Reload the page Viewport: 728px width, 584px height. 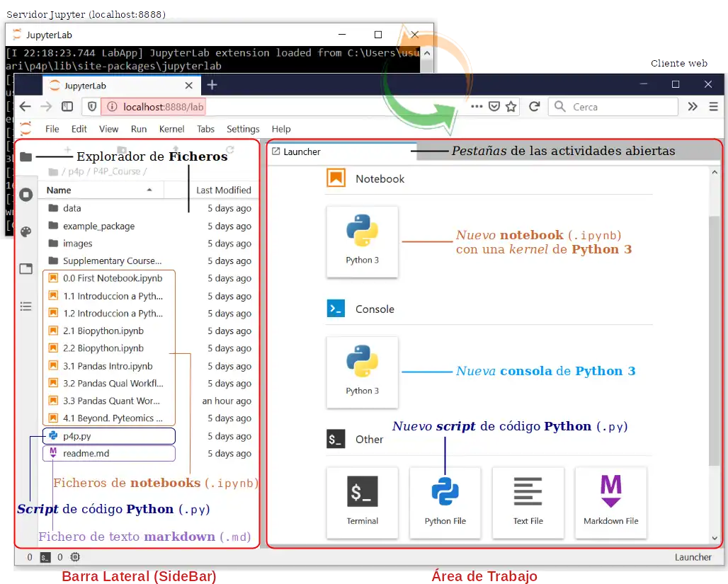[535, 107]
